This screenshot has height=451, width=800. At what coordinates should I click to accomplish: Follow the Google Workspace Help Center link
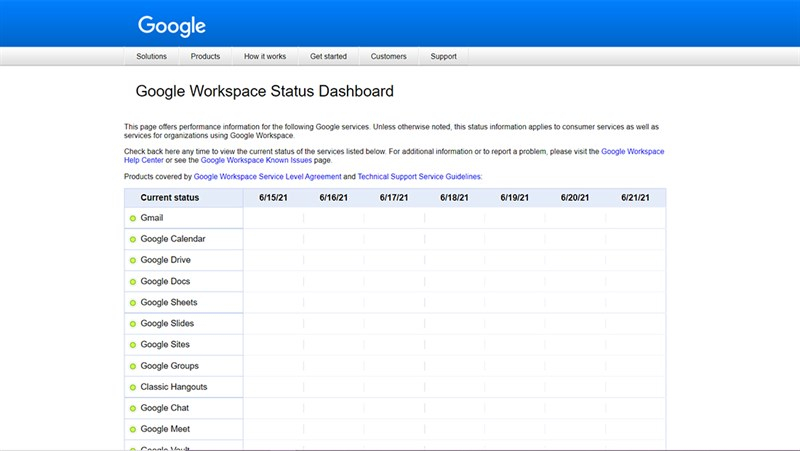click(633, 152)
